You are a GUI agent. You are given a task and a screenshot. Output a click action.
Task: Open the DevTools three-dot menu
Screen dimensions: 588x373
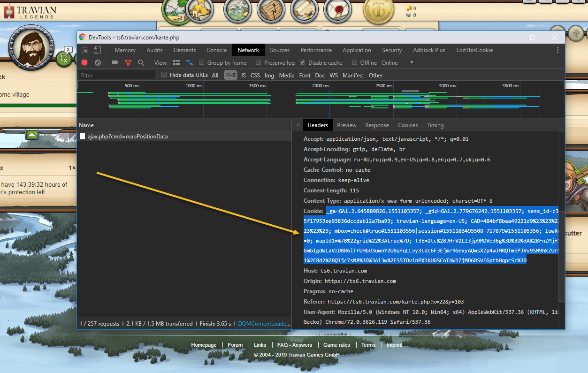click(557, 50)
